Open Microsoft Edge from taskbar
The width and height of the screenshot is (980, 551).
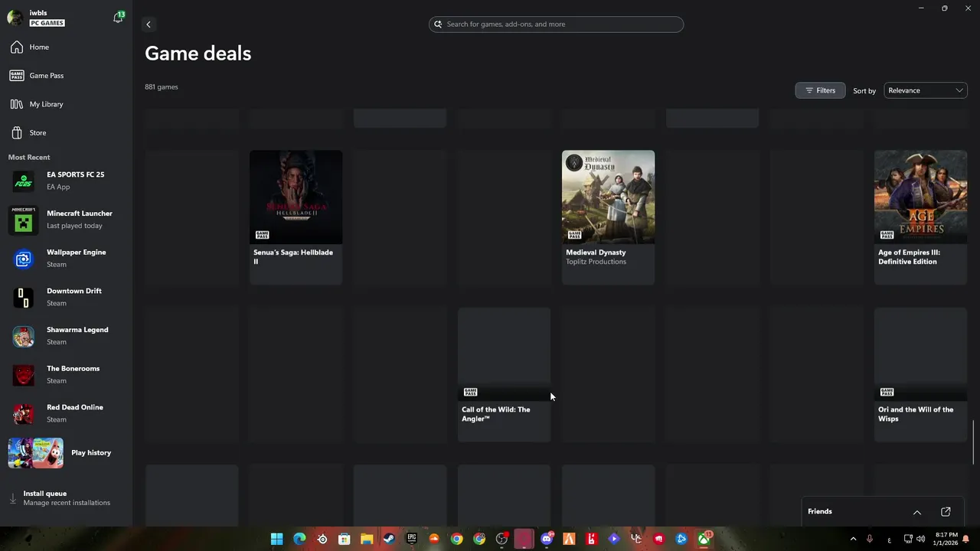(299, 540)
